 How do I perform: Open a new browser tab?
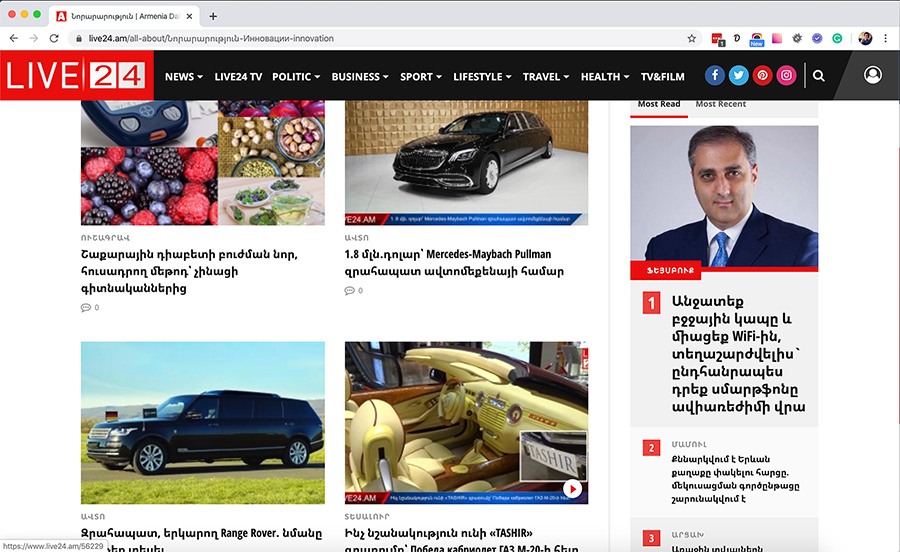pyautogui.click(x=213, y=16)
